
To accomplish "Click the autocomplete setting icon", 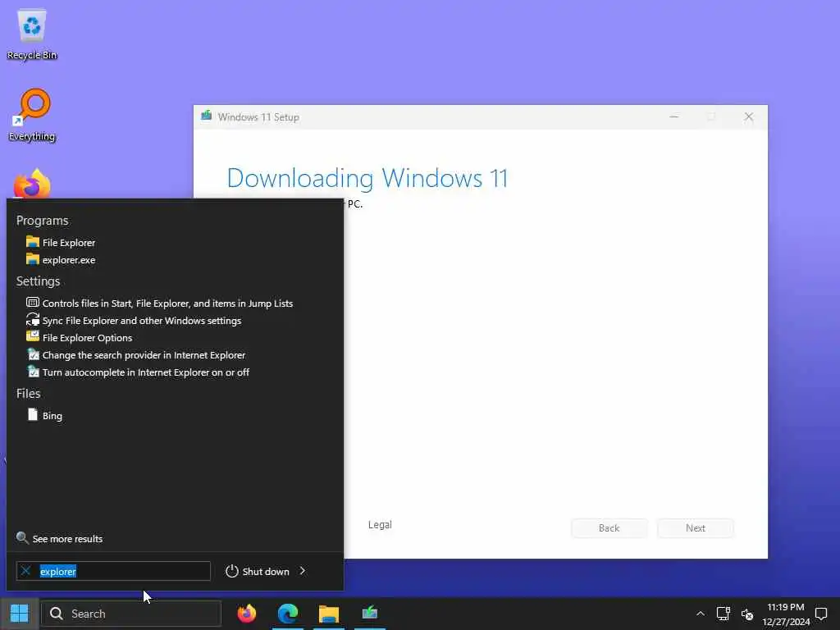I will coord(33,372).
